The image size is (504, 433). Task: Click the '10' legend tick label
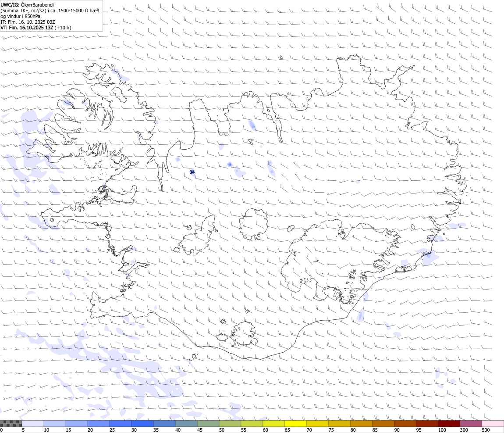click(46, 430)
